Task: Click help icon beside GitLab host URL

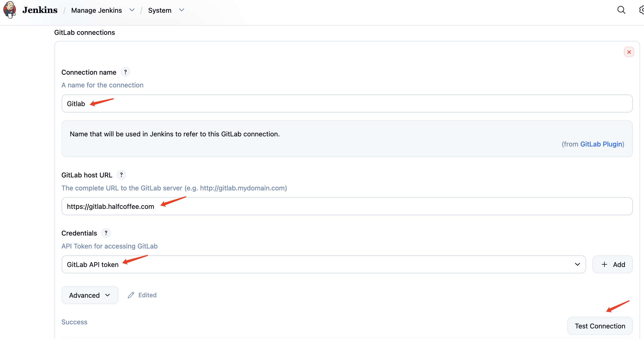Action: click(121, 175)
